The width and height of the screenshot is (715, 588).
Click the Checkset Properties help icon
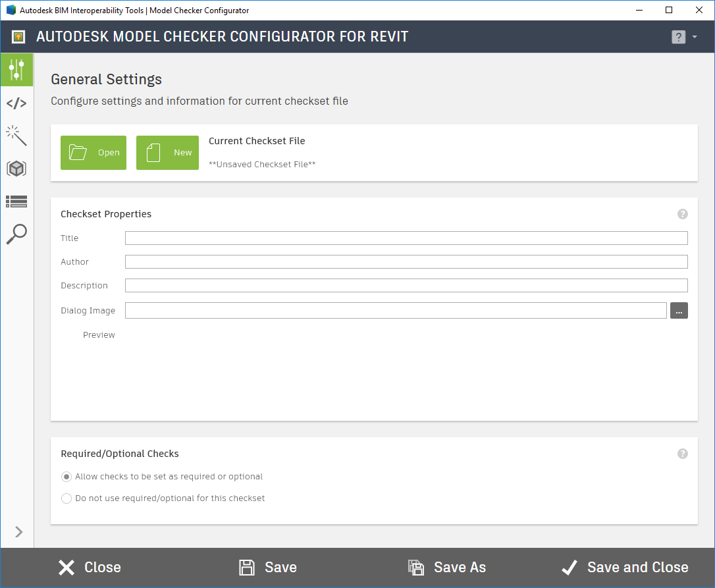pos(682,214)
